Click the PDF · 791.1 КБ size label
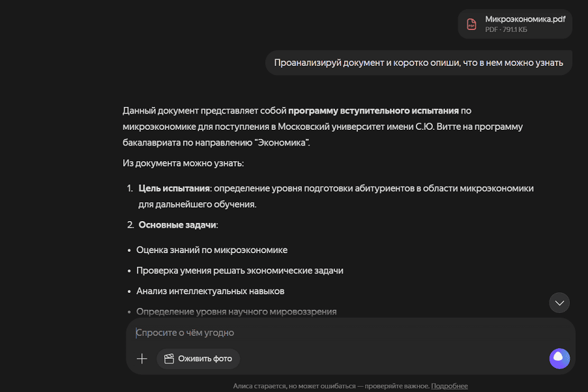Image resolution: width=588 pixels, height=392 pixels. point(506,30)
